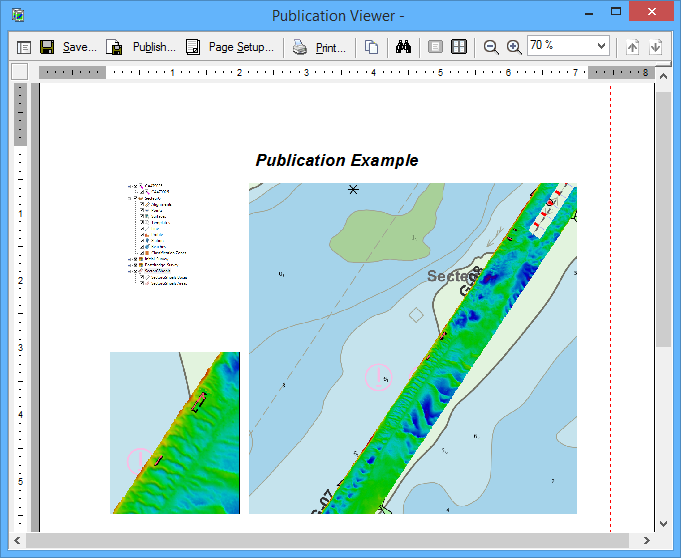Click the zoom out magnifier icon
This screenshot has width=681, height=558.
[x=491, y=47]
